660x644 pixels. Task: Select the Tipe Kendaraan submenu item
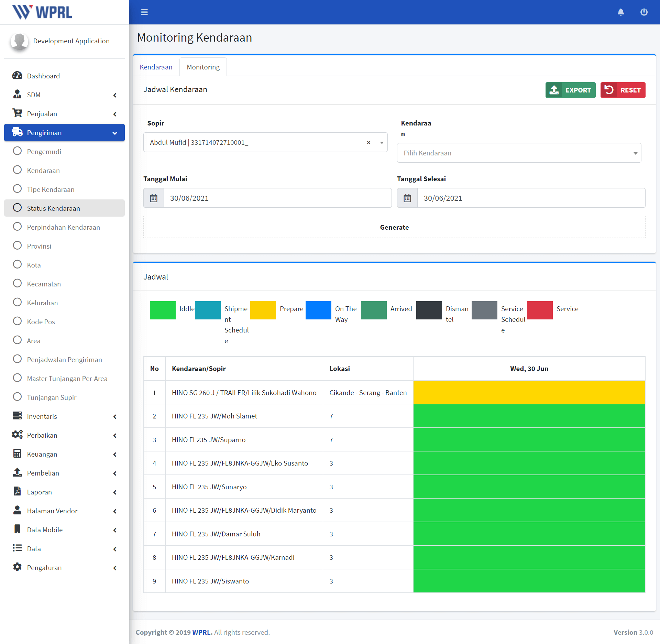click(64, 189)
